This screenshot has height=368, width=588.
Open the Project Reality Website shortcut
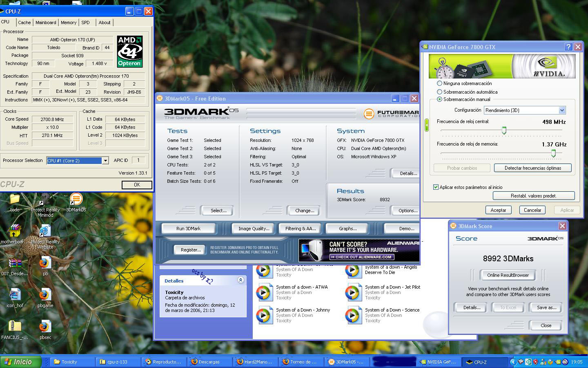(x=45, y=231)
